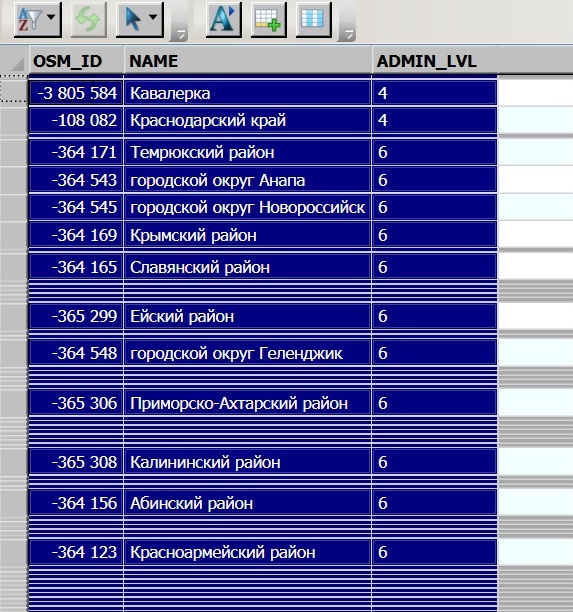
Task: Click the add row table icon
Action: (268, 20)
